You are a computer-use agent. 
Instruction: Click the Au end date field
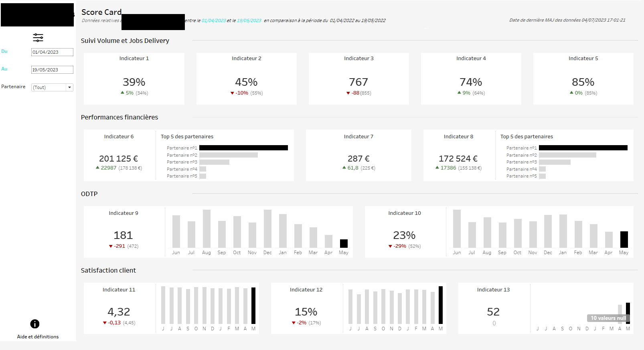point(52,70)
